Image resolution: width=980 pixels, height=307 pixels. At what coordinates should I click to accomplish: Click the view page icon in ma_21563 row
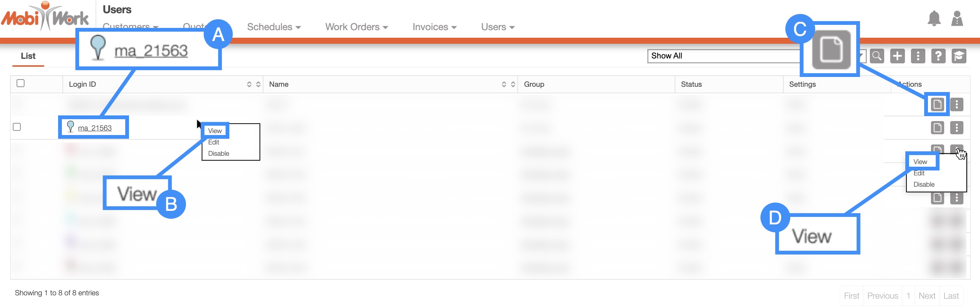coord(937,127)
